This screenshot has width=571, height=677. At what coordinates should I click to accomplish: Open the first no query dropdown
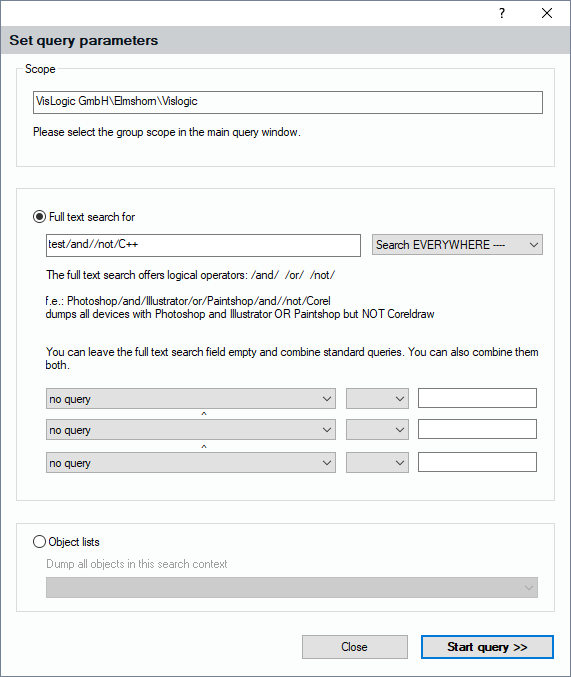coord(191,399)
